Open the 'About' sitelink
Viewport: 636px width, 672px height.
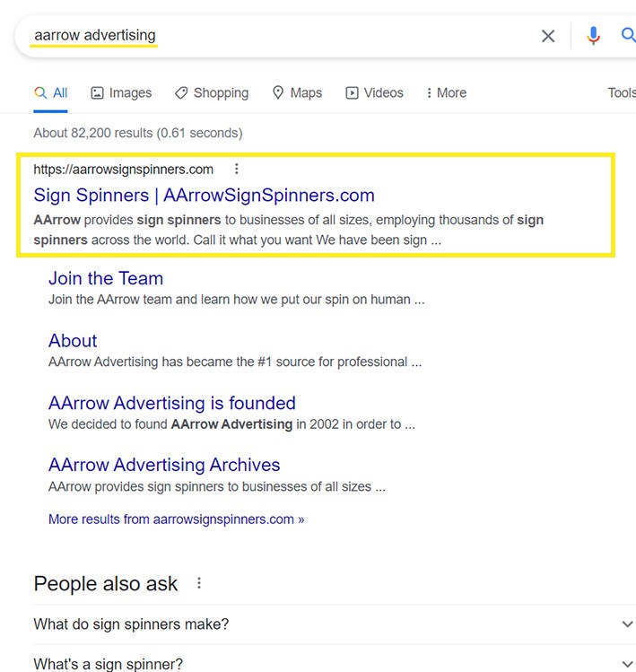pos(73,341)
